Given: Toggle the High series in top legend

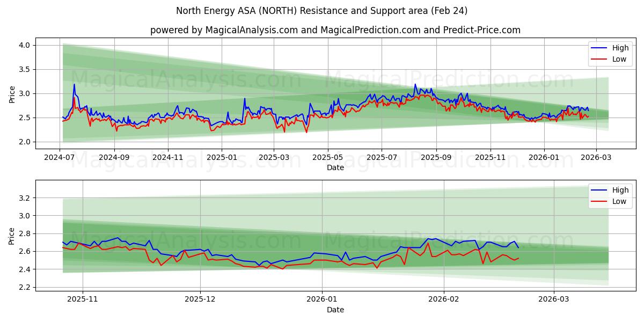Looking at the screenshot, I should [621, 48].
